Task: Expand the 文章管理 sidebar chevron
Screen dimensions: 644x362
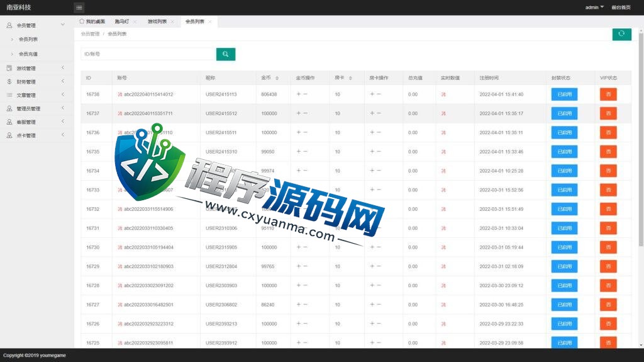Action: [63, 94]
